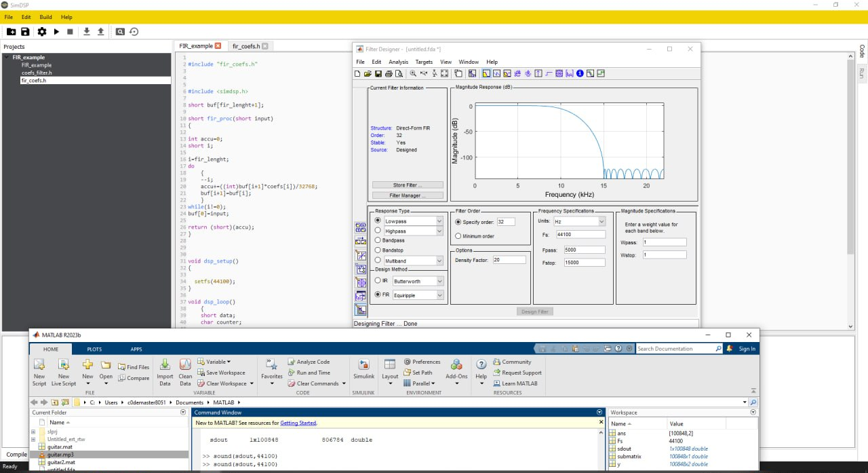Image resolution: width=868 pixels, height=473 pixels.
Task: Open the Butterworth IIR method dropdown
Action: [439, 281]
